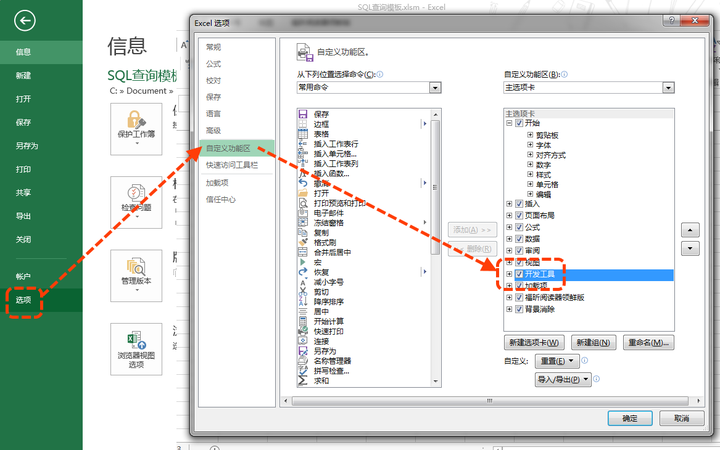Click the 打开 folder icon in the command list
This screenshot has height=450, width=720.
[x=303, y=193]
